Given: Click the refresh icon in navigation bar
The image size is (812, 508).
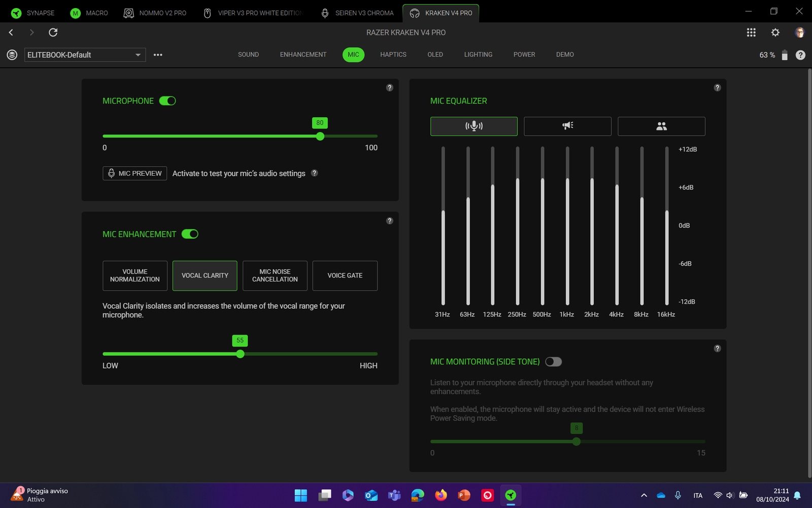Looking at the screenshot, I should (53, 33).
